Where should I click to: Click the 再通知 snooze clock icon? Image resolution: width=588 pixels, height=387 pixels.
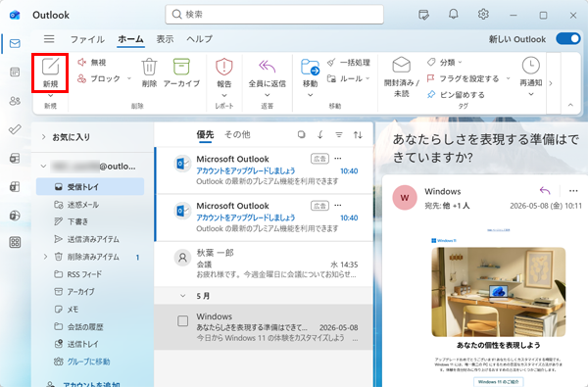click(531, 66)
